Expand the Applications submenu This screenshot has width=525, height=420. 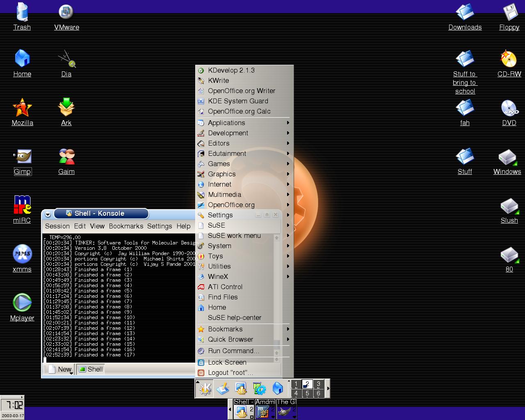click(x=244, y=123)
